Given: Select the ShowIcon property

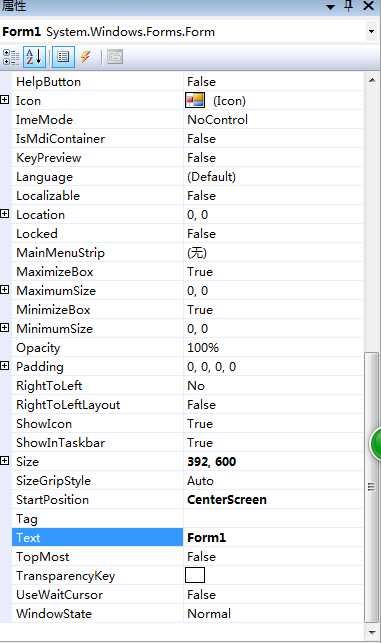Looking at the screenshot, I should click(44, 424).
